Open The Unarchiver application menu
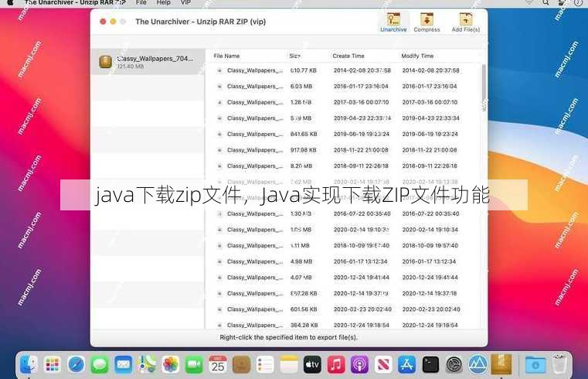This screenshot has height=379, width=588. pos(76,2)
